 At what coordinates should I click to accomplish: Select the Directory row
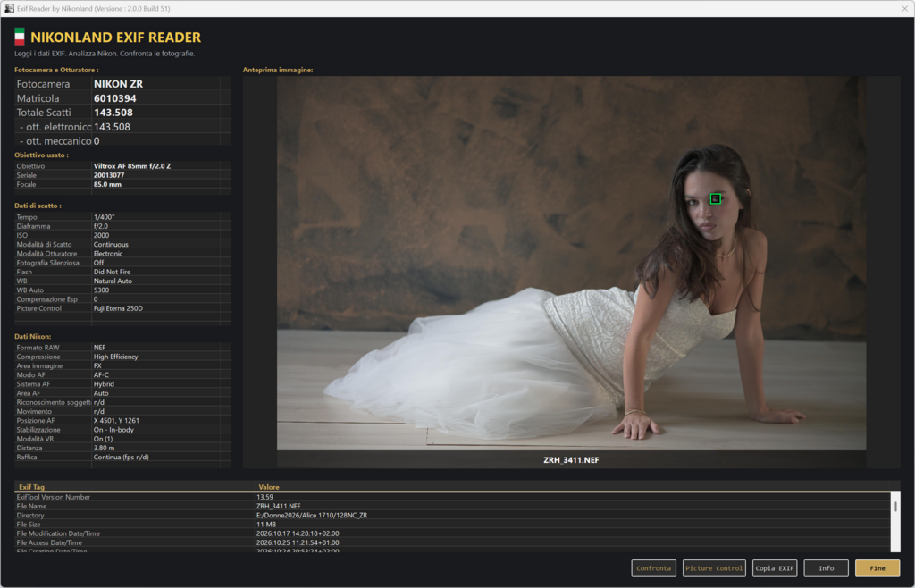coord(452,516)
